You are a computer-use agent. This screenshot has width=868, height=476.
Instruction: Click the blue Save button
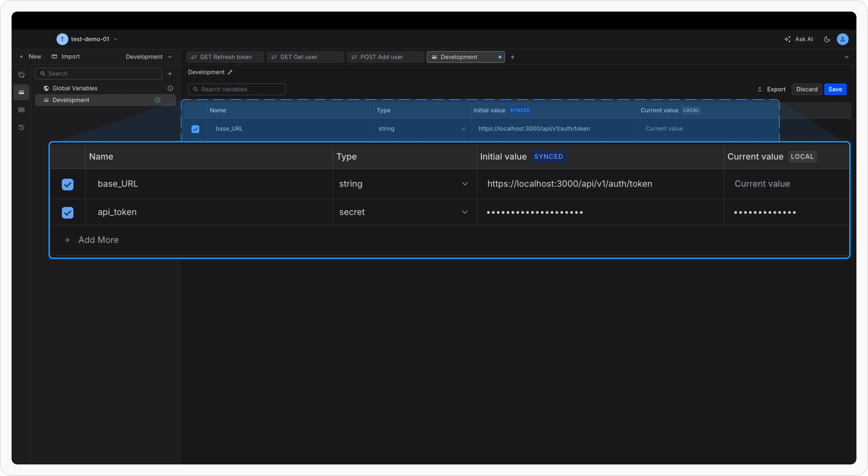point(835,89)
